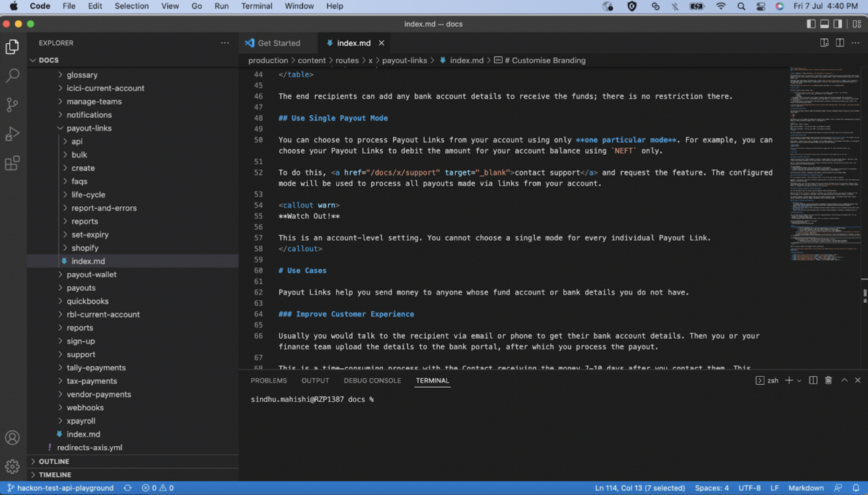The width and height of the screenshot is (868, 495).
Task: Click payout-links in the breadcrumb bar
Action: pyautogui.click(x=404, y=60)
